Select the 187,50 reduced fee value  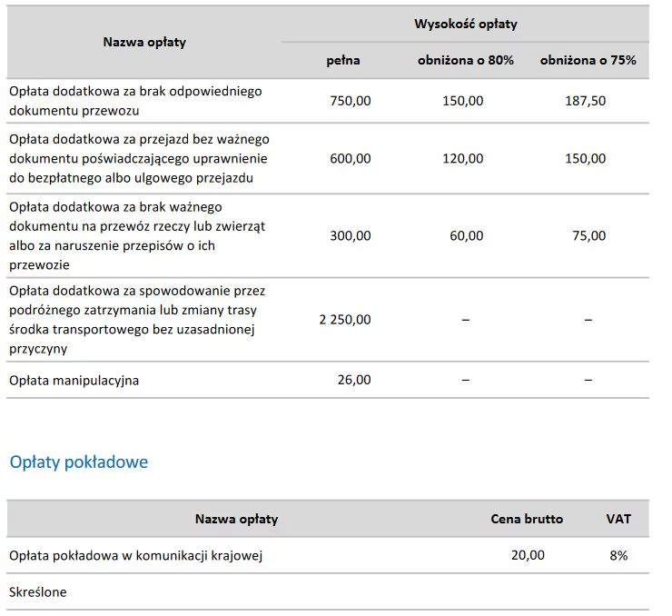pyautogui.click(x=585, y=101)
